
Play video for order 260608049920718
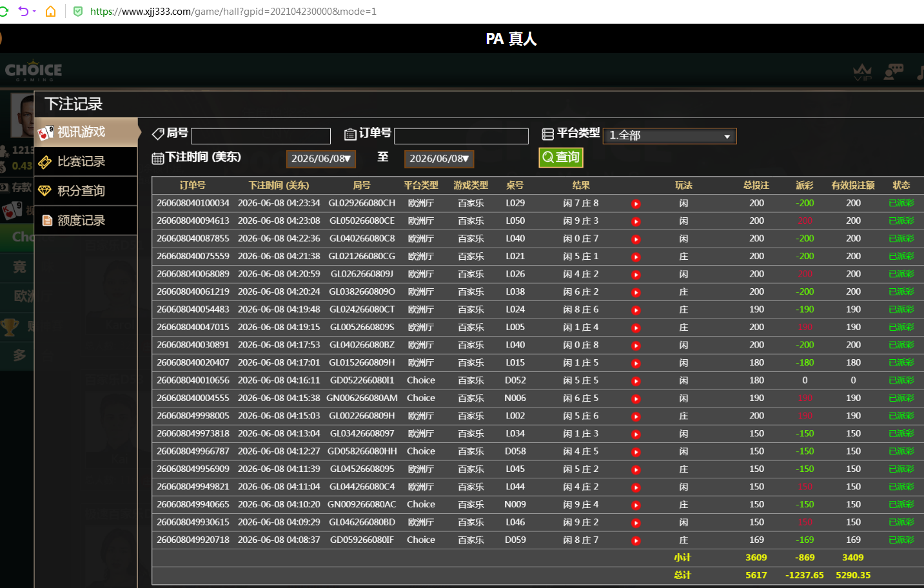coord(636,540)
